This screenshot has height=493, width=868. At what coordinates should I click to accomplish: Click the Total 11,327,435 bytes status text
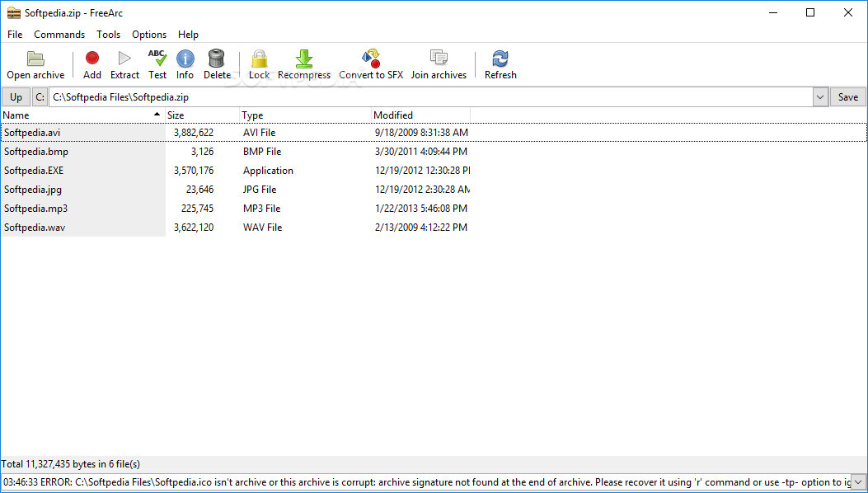tap(71, 464)
